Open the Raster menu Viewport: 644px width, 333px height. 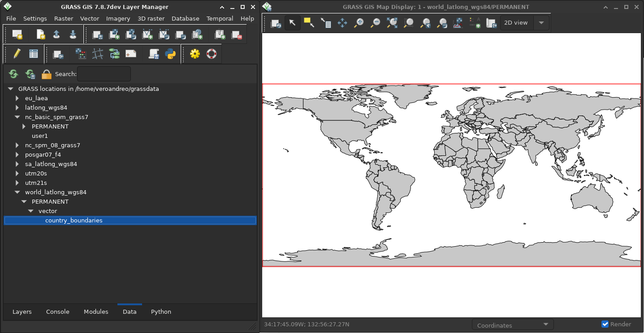[64, 18]
